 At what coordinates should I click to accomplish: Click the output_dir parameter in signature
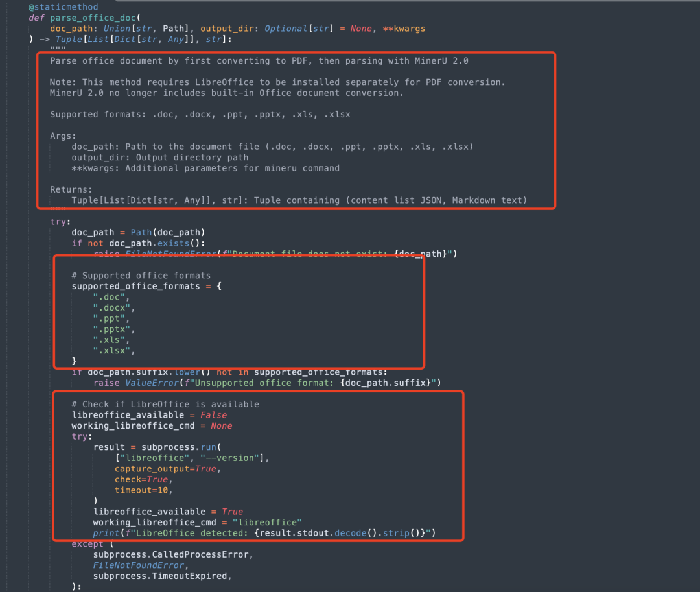pyautogui.click(x=227, y=29)
